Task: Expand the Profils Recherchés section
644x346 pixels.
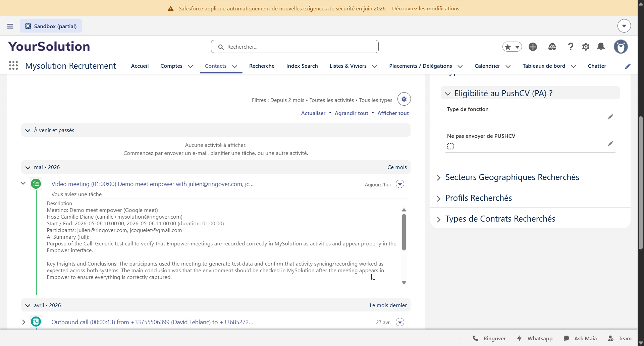Action: point(438,198)
